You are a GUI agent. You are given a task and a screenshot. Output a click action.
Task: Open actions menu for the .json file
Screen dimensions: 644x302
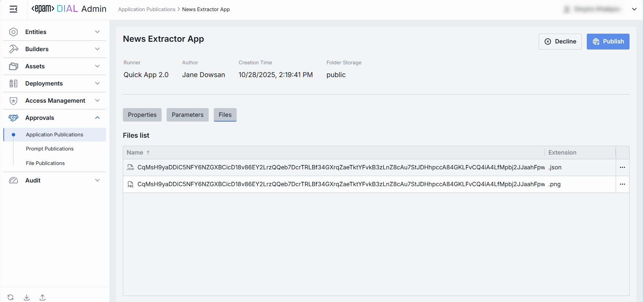pyautogui.click(x=622, y=167)
